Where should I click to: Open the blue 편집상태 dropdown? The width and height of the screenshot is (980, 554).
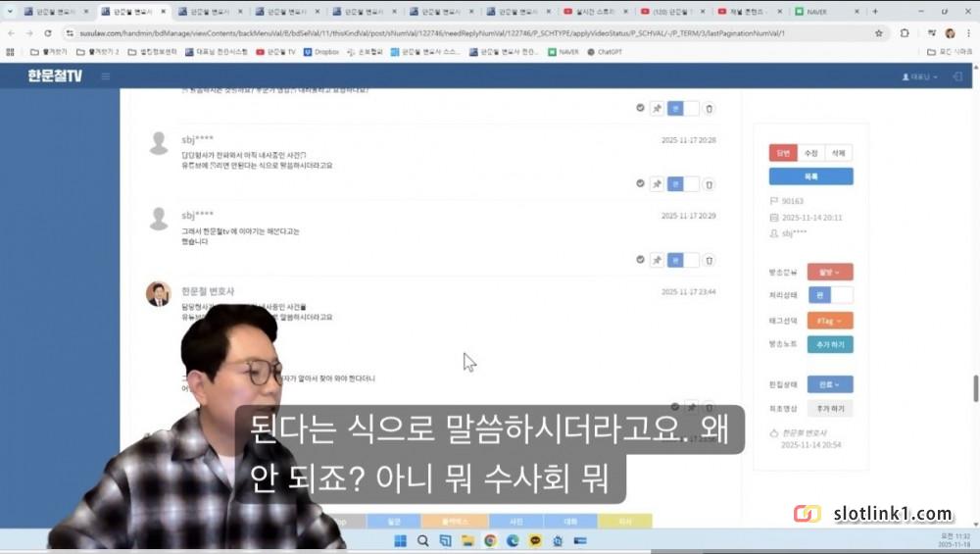click(830, 384)
